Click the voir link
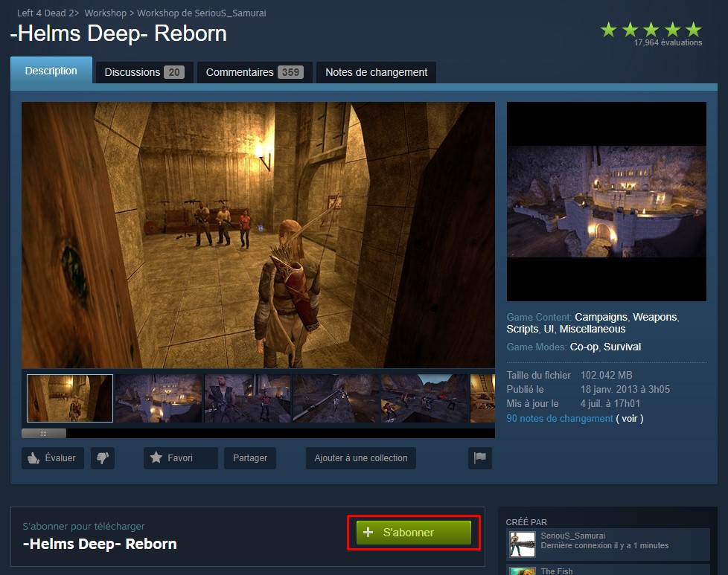 click(629, 419)
